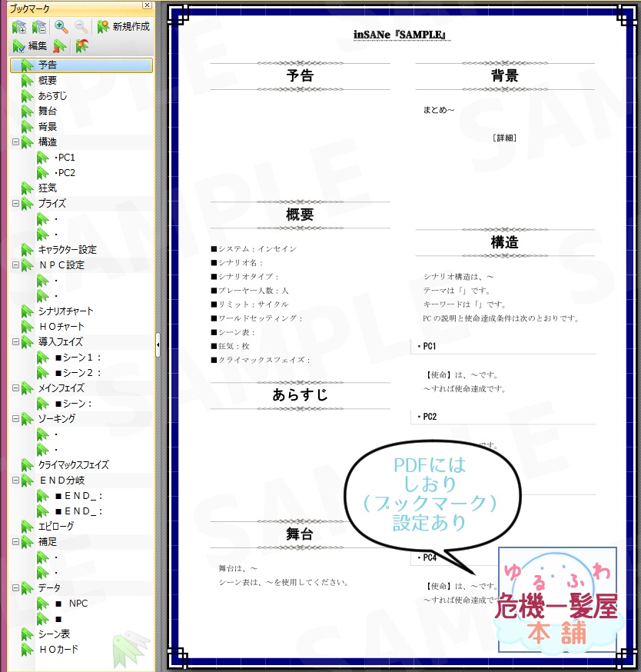Click the collapse-all bookmarks icon
The height and width of the screenshot is (672, 641).
(x=40, y=27)
